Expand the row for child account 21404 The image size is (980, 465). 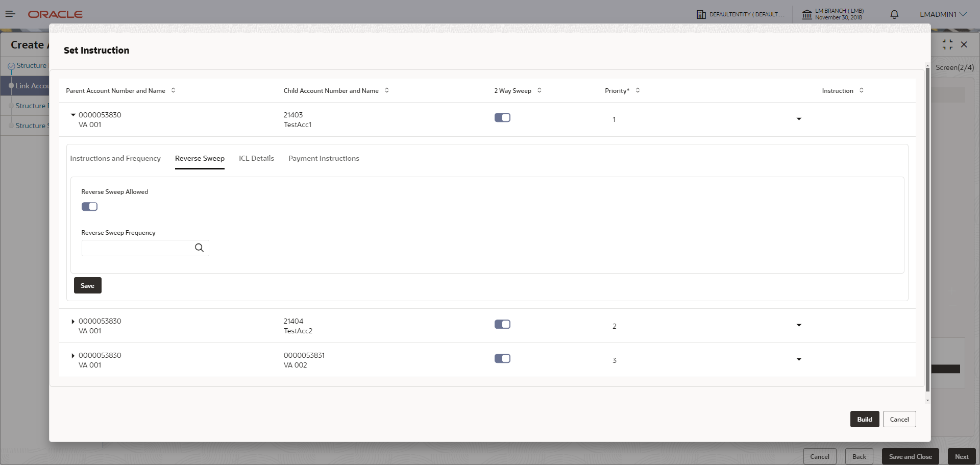[x=73, y=322]
